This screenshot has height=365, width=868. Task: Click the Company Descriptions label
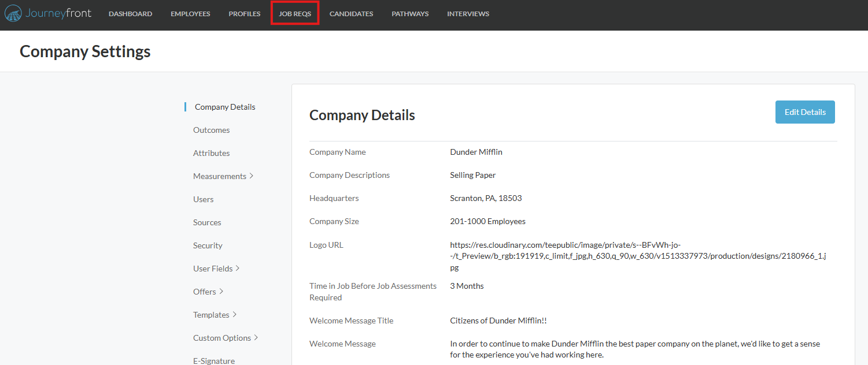tap(349, 175)
